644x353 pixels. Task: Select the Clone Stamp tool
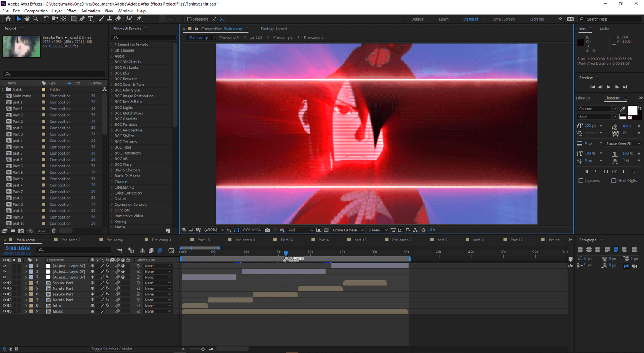click(x=109, y=19)
